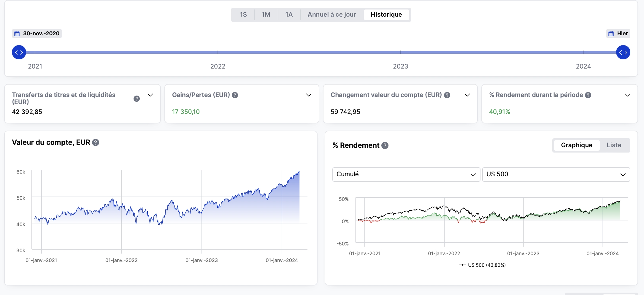Switch to Annuel à ce jour tab
644x295 pixels.
click(331, 15)
